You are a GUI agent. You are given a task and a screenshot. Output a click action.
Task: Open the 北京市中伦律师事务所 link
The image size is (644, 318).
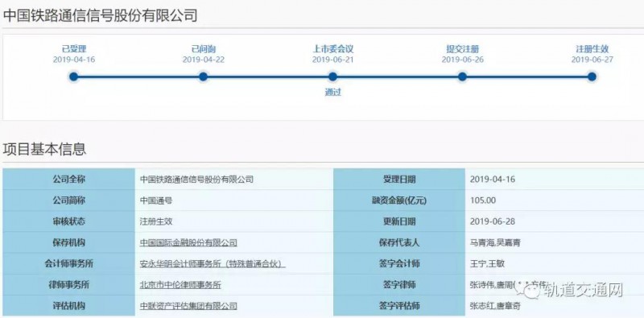coord(180,285)
